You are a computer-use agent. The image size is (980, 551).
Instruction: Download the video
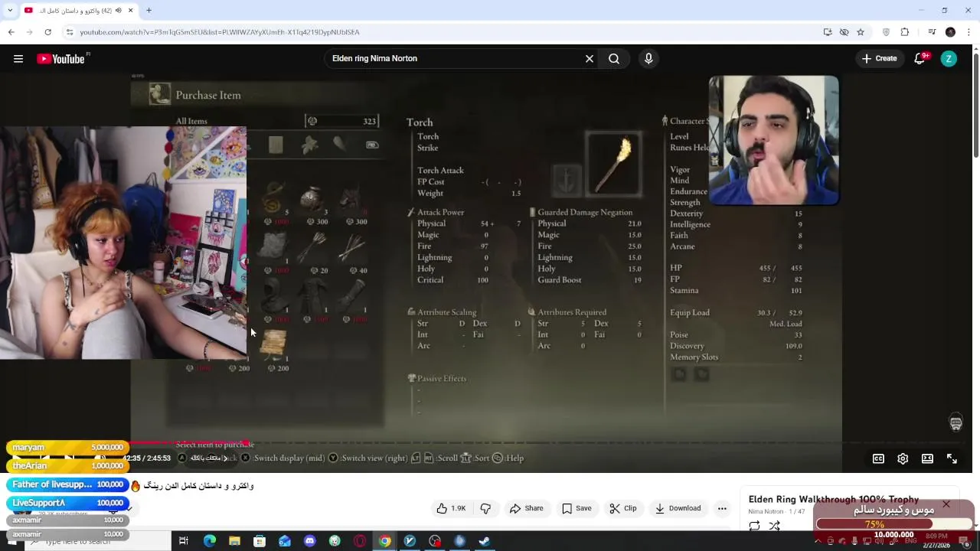click(678, 508)
